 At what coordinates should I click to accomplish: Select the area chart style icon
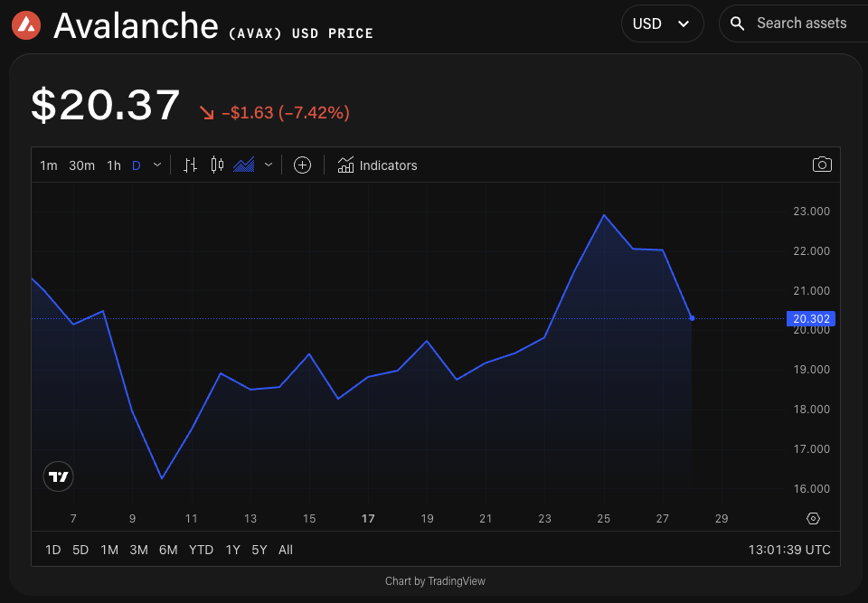[x=242, y=165]
